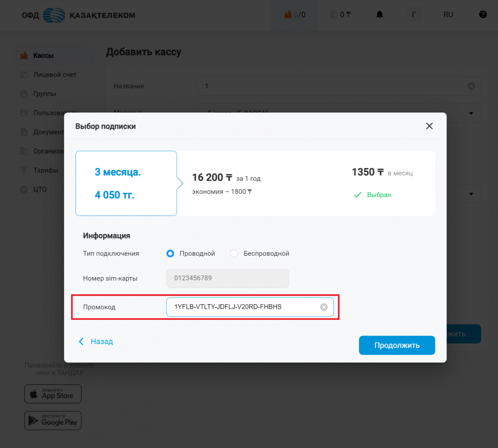Select the Беспроводной connection type
The width and height of the screenshot is (498, 448).
coord(234,253)
